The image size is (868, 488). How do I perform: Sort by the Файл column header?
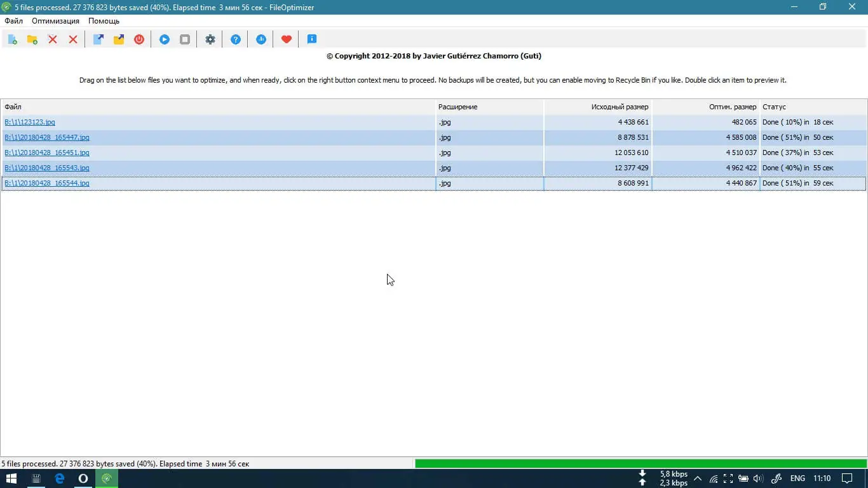pos(219,107)
